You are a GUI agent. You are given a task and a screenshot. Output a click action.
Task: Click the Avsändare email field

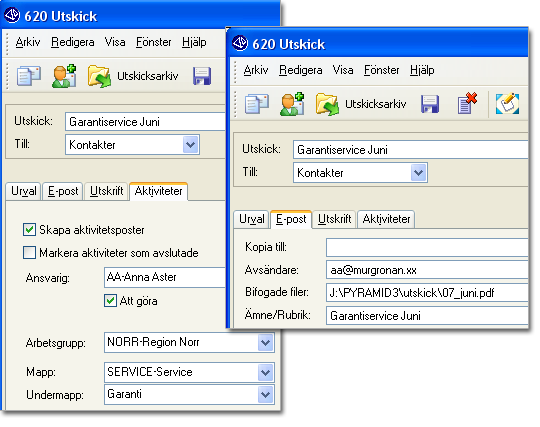[427, 270]
